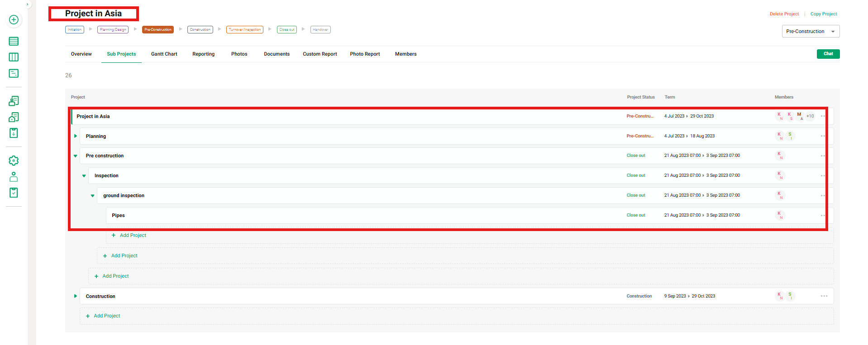
Task: Click the clipboard download icon in sidebar
Action: [14, 133]
